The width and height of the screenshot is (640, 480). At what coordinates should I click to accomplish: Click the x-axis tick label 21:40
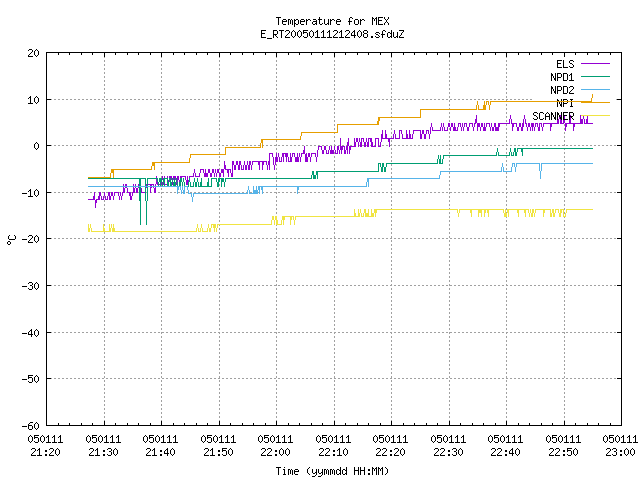tap(160, 452)
